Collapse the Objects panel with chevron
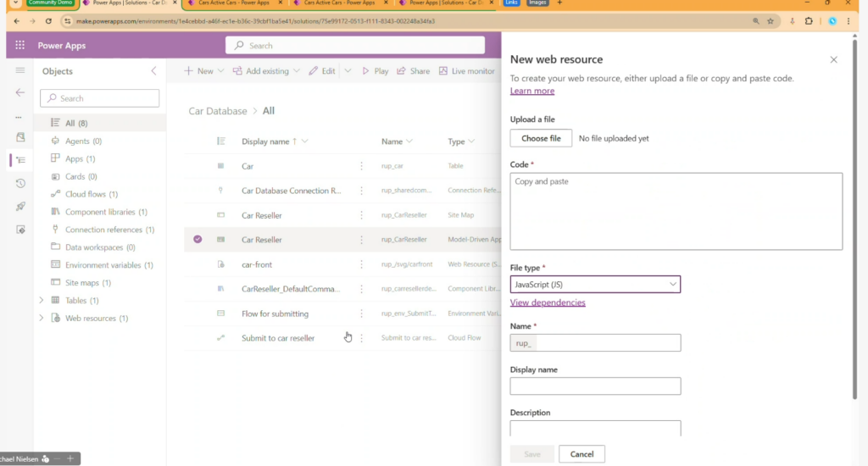The height and width of the screenshot is (466, 868). click(x=153, y=71)
